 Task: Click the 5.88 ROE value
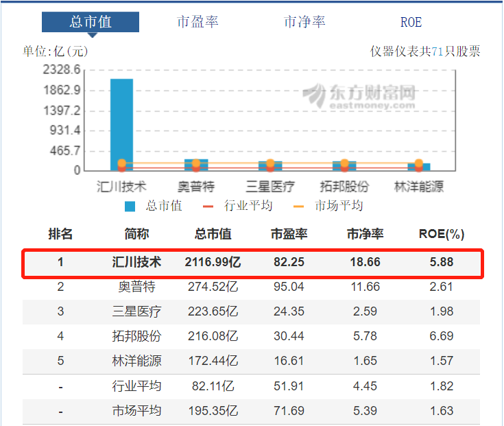442,262
